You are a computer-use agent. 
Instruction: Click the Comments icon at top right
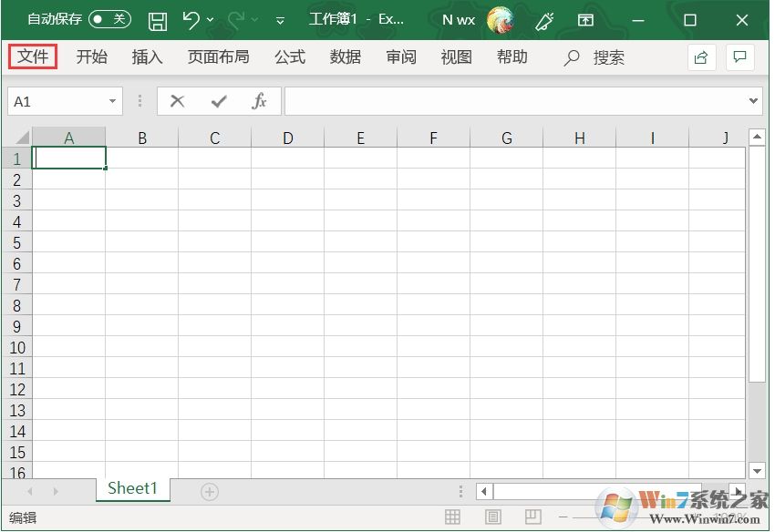(x=740, y=56)
